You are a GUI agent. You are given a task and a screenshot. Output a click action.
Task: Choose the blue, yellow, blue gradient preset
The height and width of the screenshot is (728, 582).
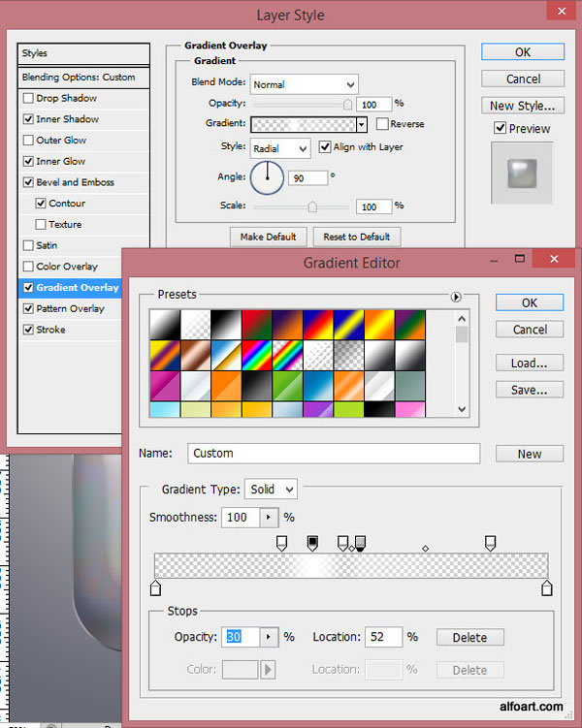348,325
